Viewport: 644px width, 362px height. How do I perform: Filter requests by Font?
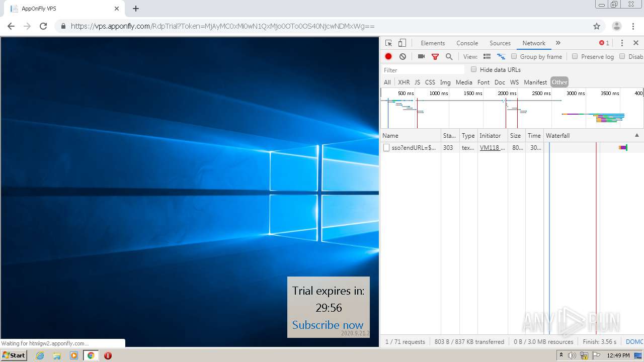(484, 82)
